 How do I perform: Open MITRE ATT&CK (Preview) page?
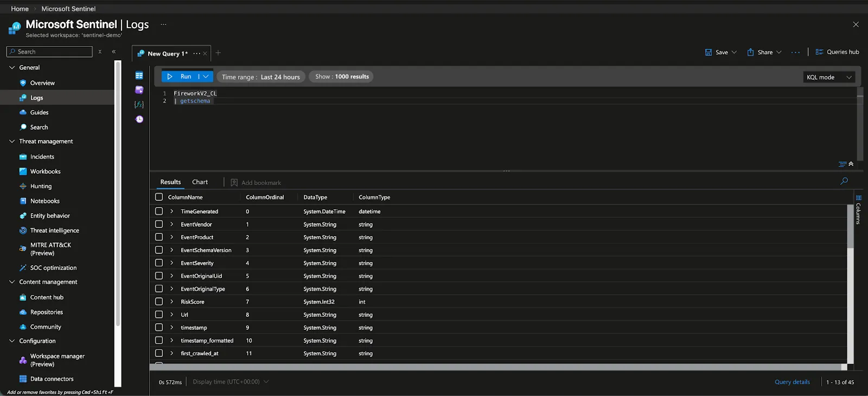pyautogui.click(x=50, y=249)
